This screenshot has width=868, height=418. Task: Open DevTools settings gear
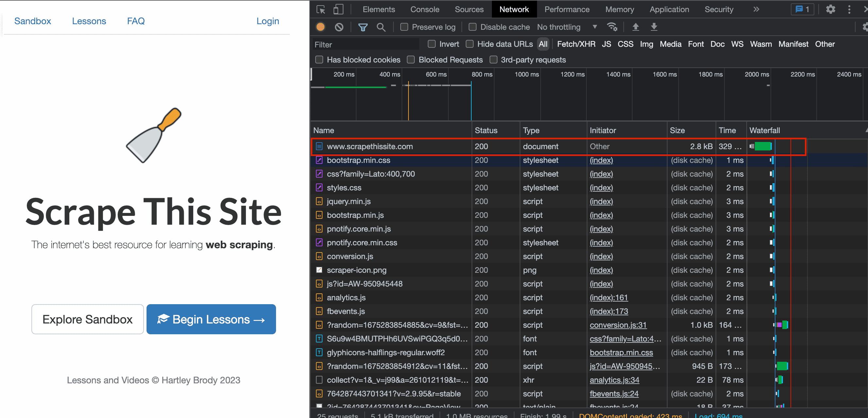[x=831, y=9]
